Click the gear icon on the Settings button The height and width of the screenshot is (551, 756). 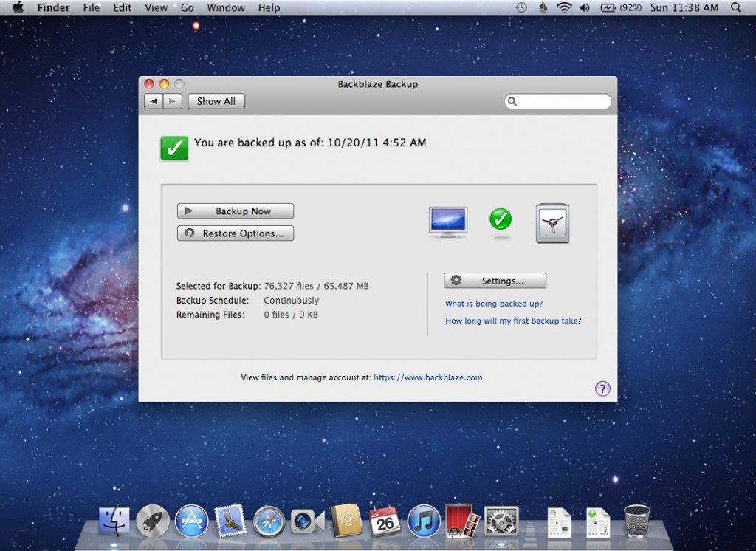pos(458,281)
